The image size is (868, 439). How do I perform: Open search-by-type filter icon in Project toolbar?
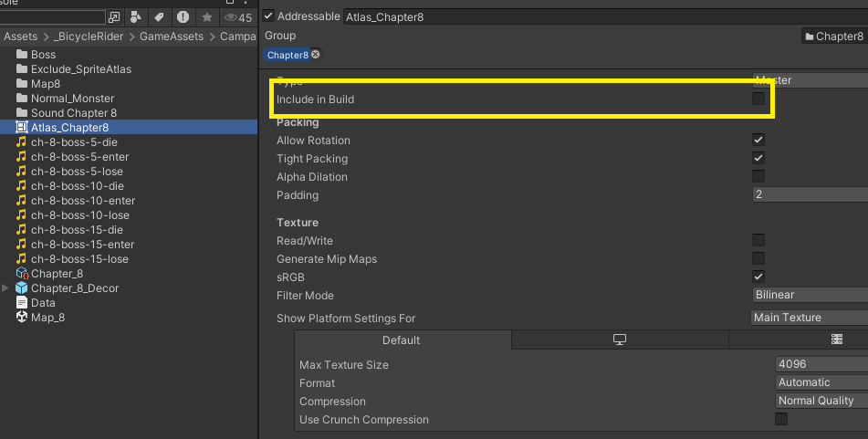click(136, 17)
